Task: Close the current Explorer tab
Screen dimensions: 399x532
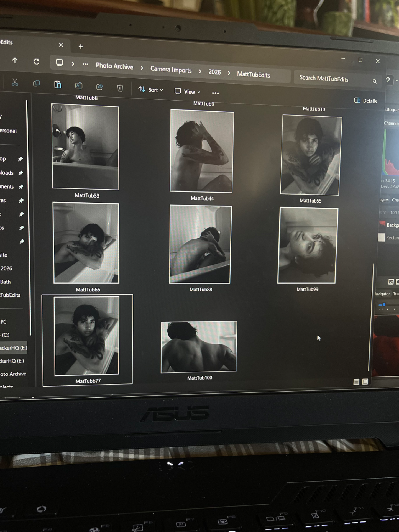Action: (61, 45)
